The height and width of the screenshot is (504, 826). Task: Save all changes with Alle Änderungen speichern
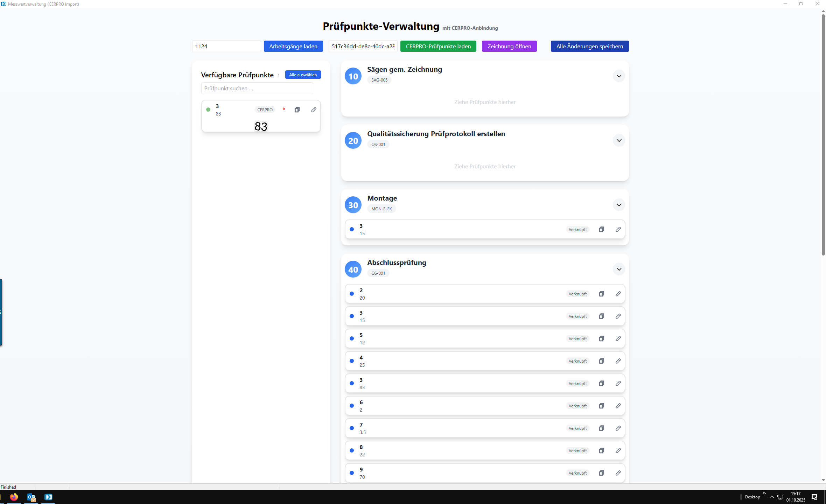coord(589,46)
